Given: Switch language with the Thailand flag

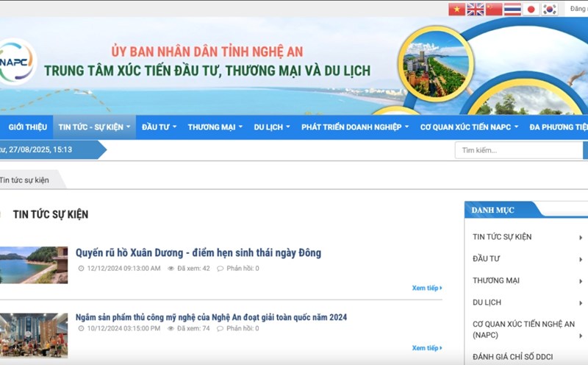Looking at the screenshot, I should pyautogui.click(x=512, y=10).
